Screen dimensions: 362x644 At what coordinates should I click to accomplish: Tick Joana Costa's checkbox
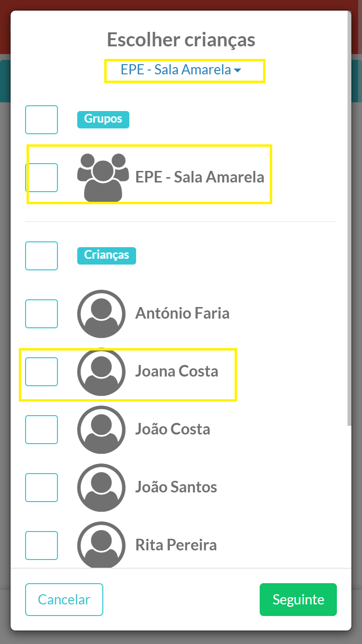(x=42, y=372)
